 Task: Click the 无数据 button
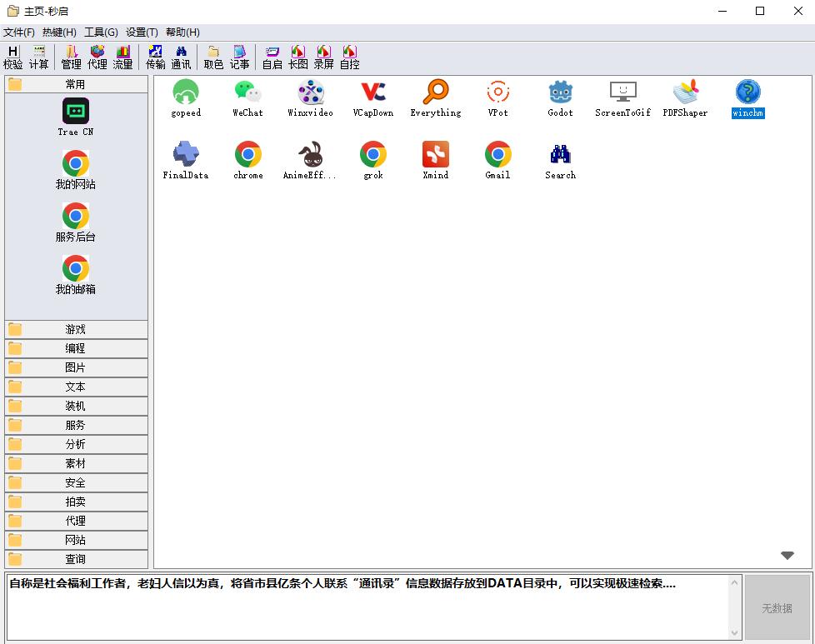pyautogui.click(x=777, y=608)
